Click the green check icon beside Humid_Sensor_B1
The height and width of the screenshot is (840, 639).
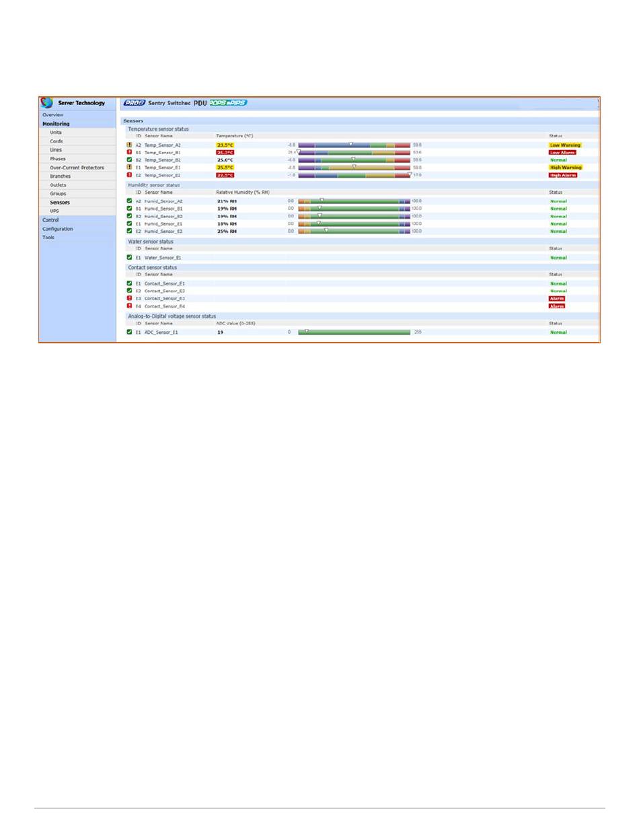pos(129,209)
